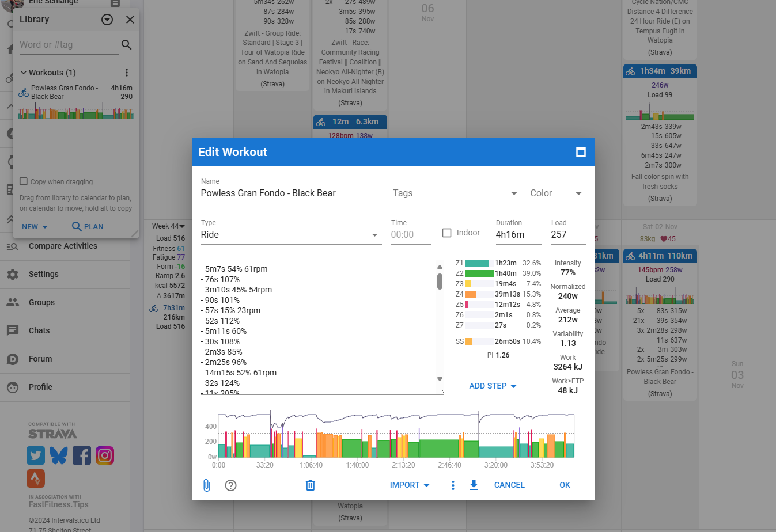Expand the IMPORT dropdown
776x532 pixels.
tap(409, 485)
